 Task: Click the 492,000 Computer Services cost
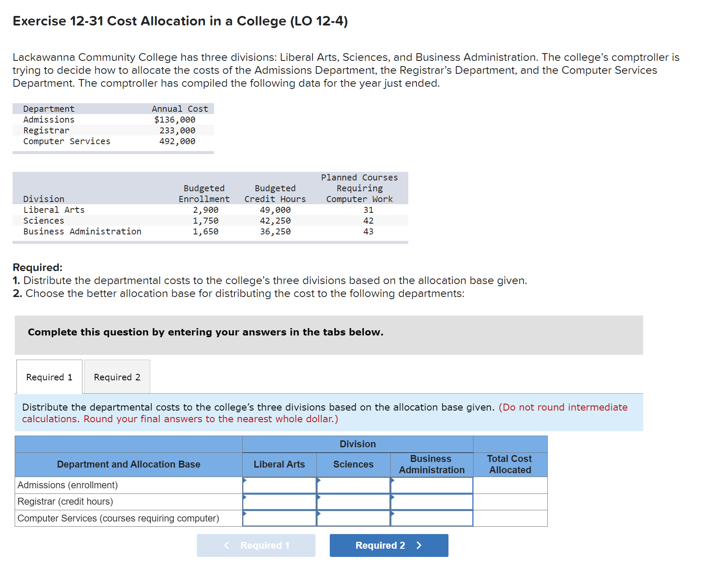point(177,141)
